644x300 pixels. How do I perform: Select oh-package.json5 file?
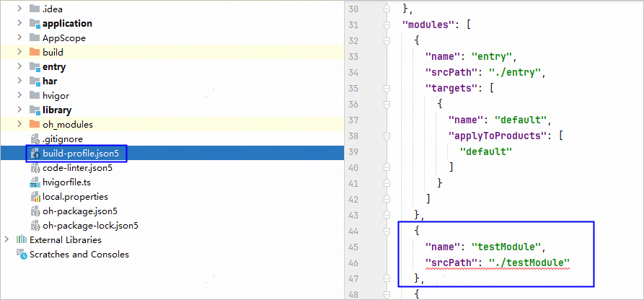79,211
